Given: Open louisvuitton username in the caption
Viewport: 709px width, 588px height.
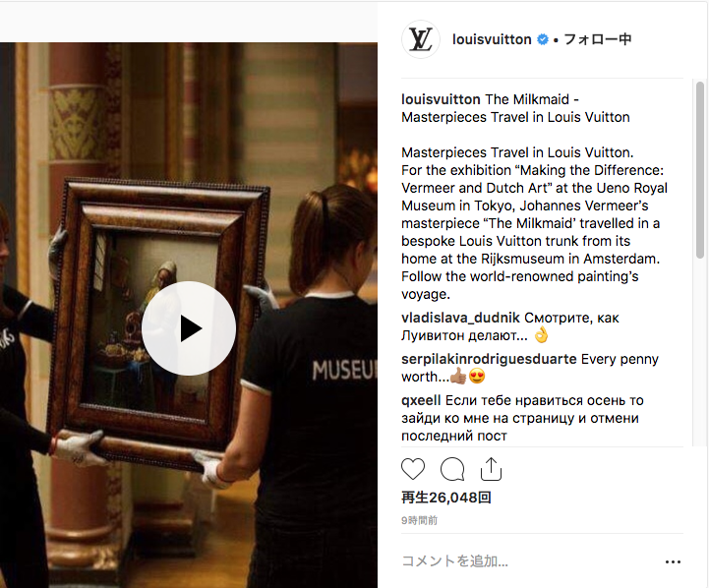Looking at the screenshot, I should [441, 99].
